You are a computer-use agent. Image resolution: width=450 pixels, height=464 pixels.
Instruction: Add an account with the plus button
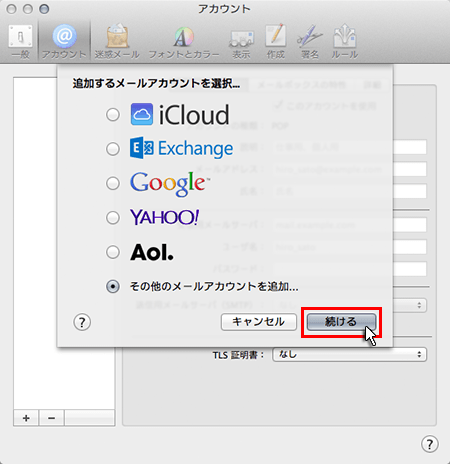click(26, 418)
